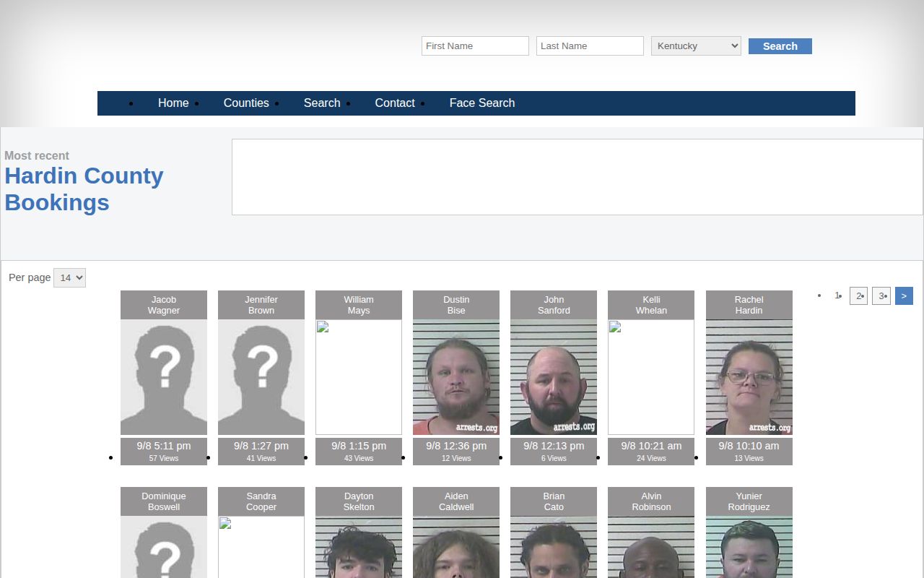
Task: View Yunier Rodriguez's mugshot photo
Action: [749, 547]
